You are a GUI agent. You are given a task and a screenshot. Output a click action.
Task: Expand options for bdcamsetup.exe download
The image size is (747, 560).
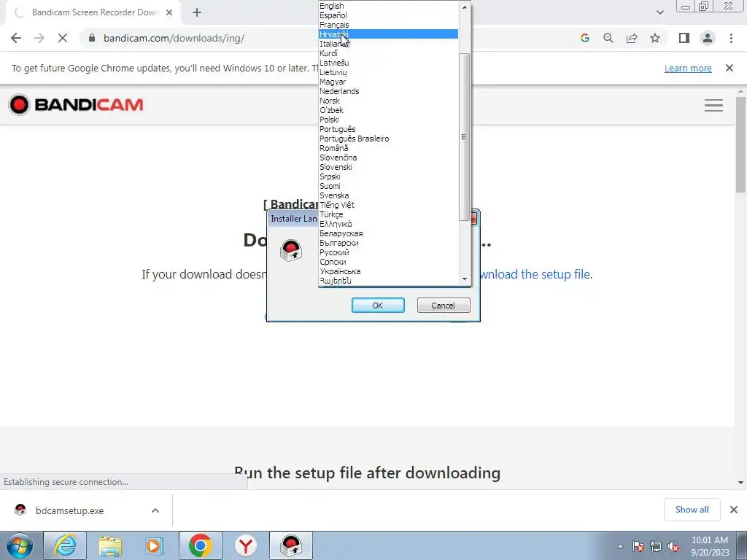click(155, 510)
